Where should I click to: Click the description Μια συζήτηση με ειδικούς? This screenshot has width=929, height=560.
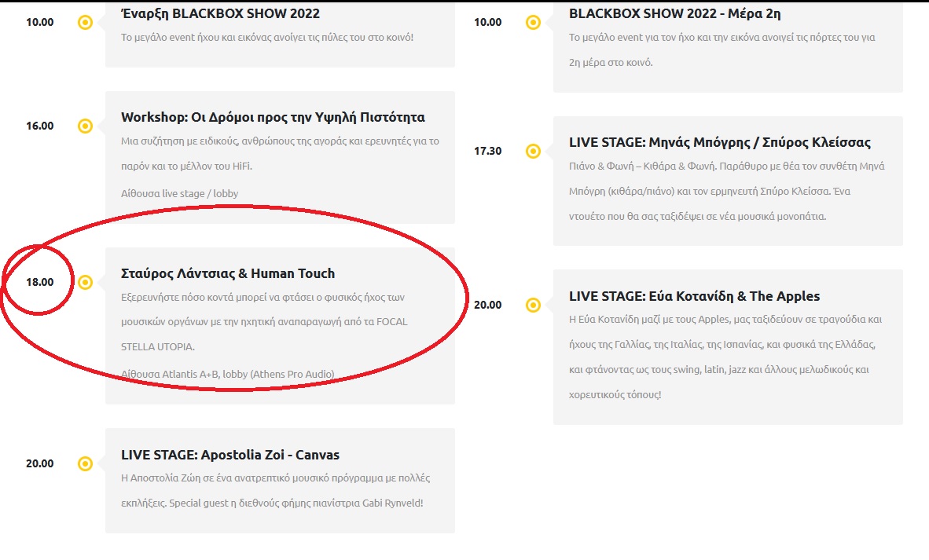click(x=281, y=154)
